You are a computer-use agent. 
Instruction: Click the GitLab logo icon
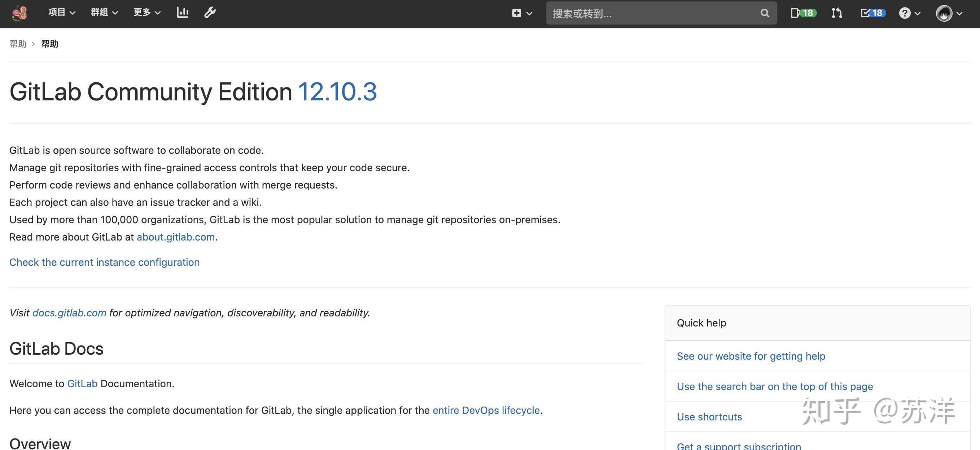(19, 13)
